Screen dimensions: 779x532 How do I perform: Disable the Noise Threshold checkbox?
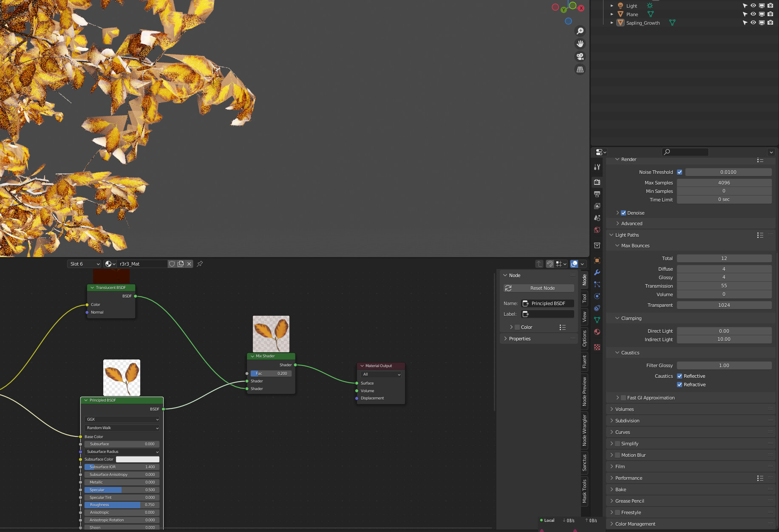pos(680,172)
